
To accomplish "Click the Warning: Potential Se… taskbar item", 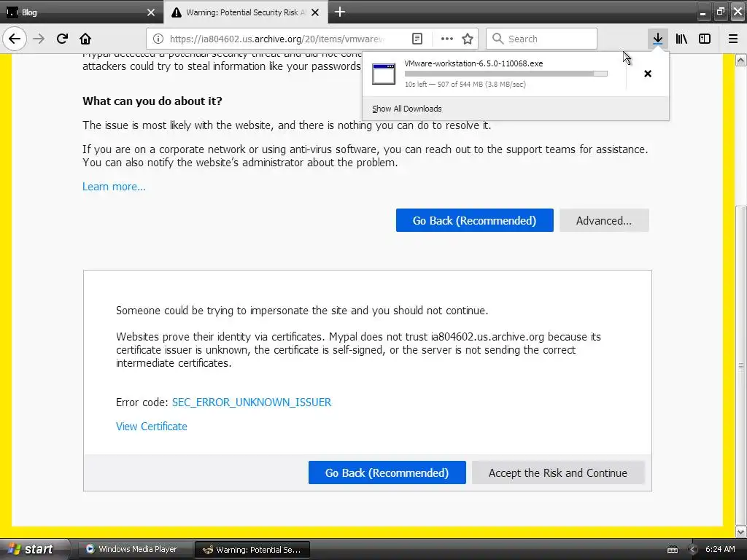I will click(x=252, y=550).
